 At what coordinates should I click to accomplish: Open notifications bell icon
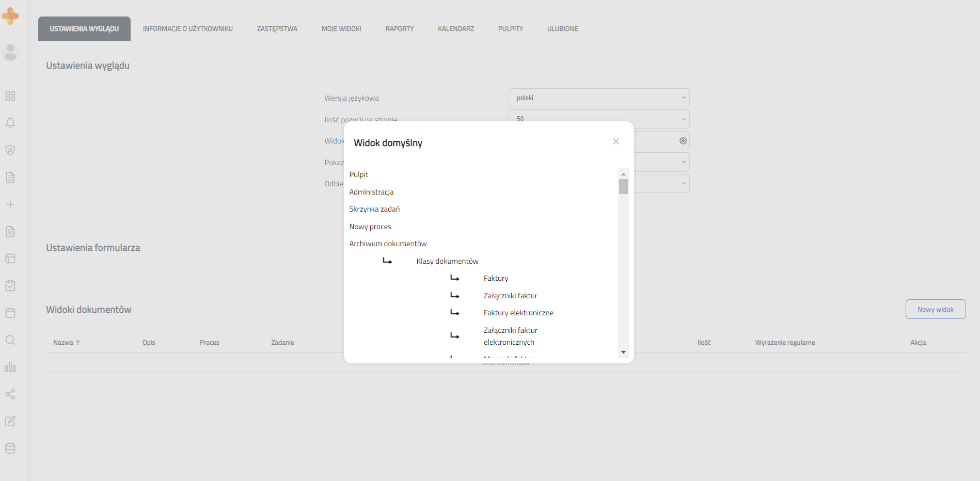point(10,123)
